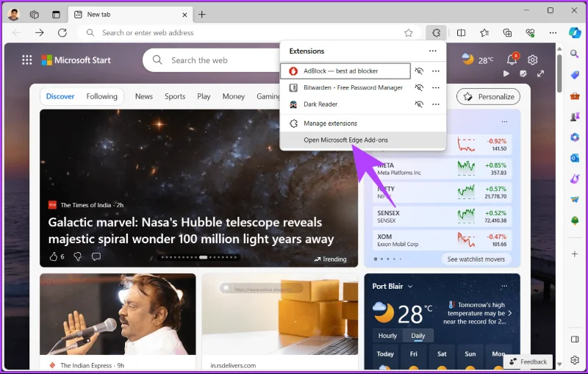
Task: Like the Hubble article with thumbs up
Action: [54, 256]
